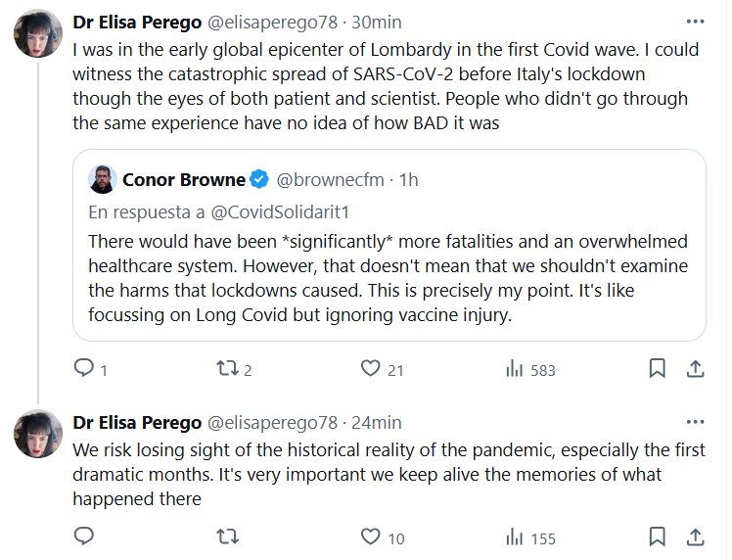Viewport: 732px width, 560px height.
Task: View analytics showing 583 views
Action: [x=514, y=369]
